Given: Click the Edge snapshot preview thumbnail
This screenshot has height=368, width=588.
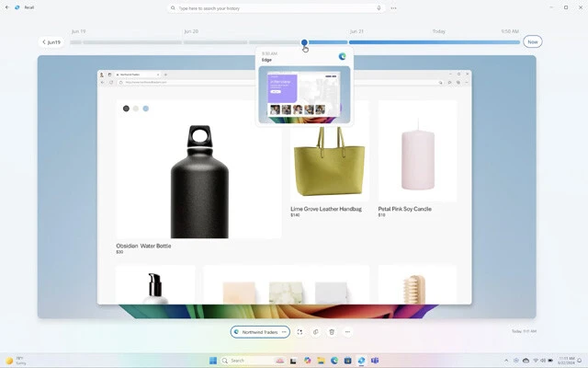Looking at the screenshot, I should [303, 94].
